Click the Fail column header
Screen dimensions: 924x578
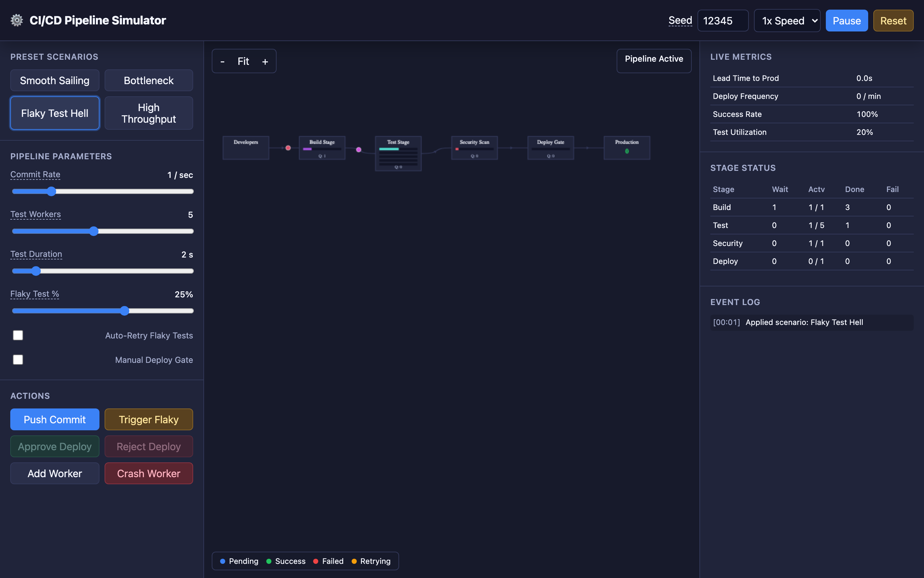point(892,189)
